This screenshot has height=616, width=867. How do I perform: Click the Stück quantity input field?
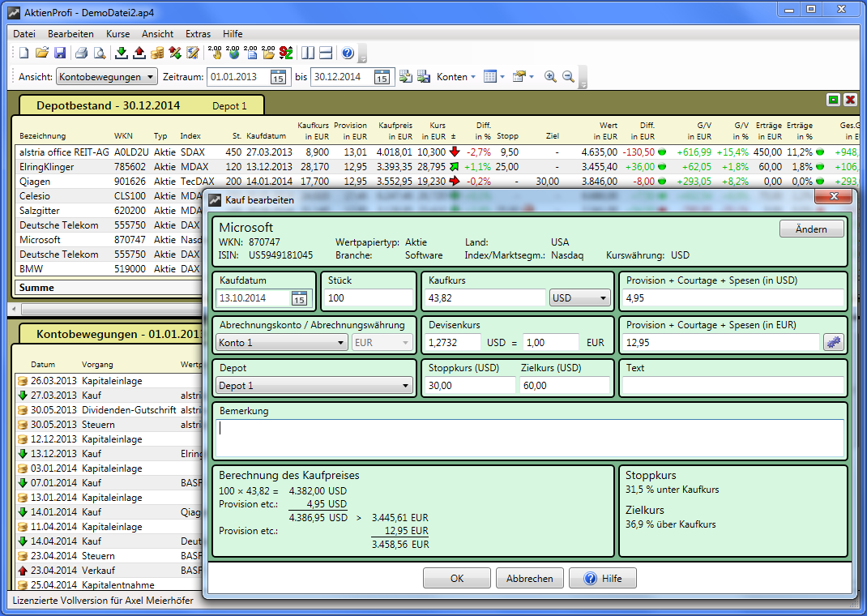point(368,298)
